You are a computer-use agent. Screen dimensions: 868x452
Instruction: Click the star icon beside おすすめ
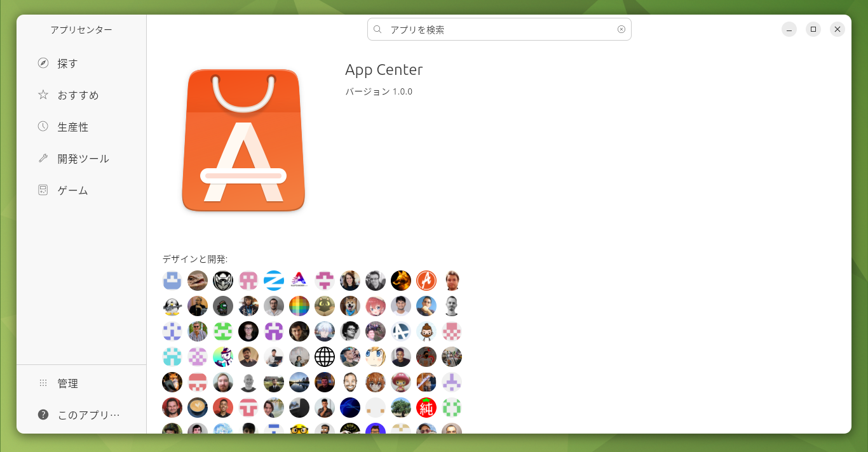[x=43, y=95]
